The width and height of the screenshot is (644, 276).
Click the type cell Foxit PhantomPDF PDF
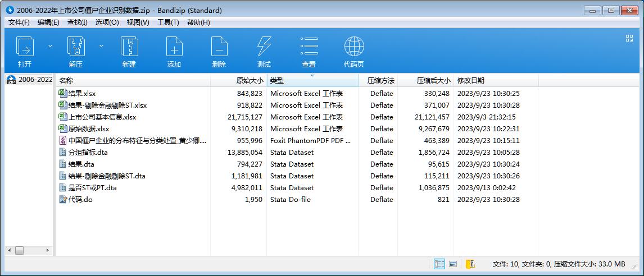tap(311, 141)
